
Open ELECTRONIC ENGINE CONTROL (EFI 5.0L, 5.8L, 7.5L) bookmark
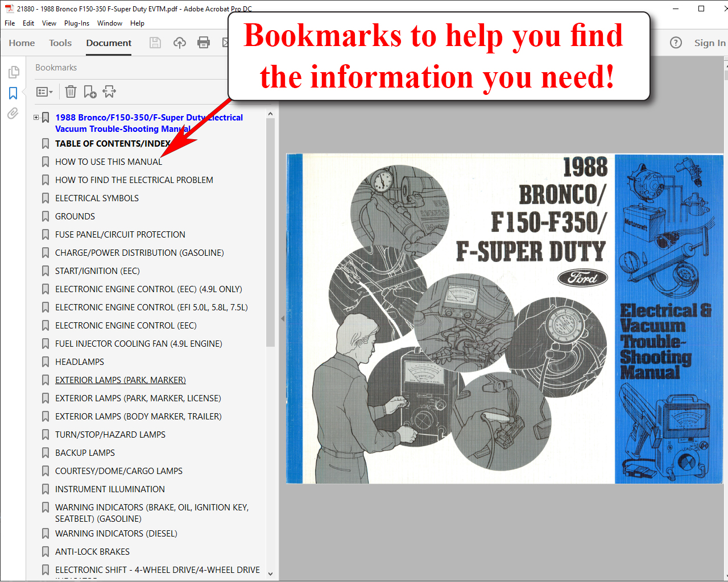[151, 307]
